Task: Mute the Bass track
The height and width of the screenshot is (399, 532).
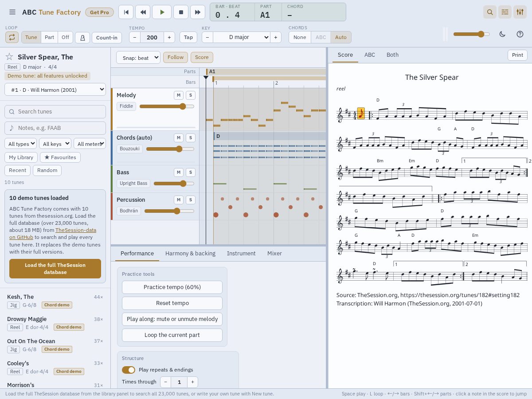Action: click(179, 172)
